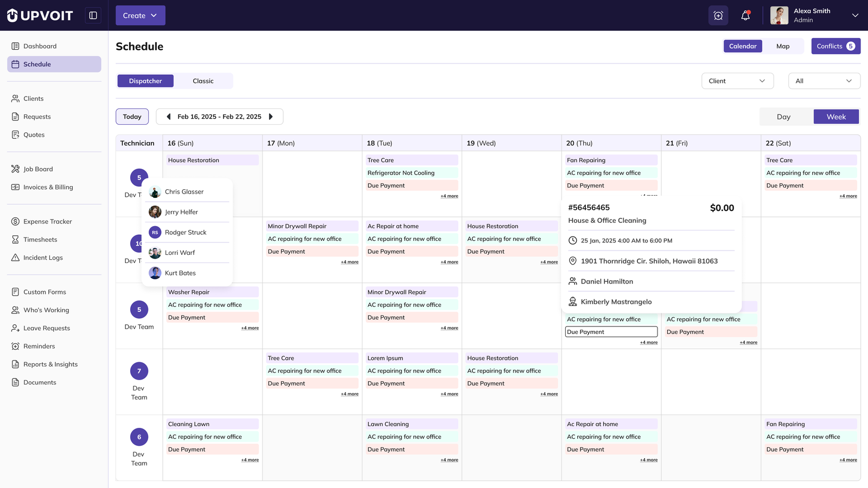Open Job Board from sidebar
The width and height of the screenshot is (868, 488).
(x=38, y=169)
